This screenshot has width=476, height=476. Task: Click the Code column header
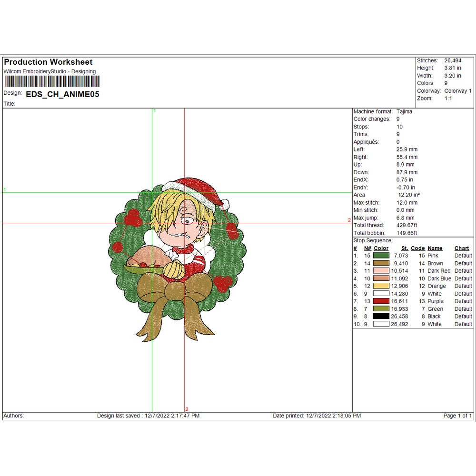pyautogui.click(x=417, y=248)
